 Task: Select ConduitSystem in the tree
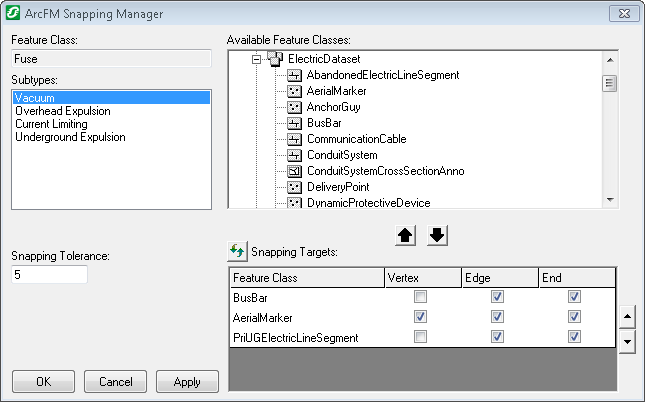(x=342, y=155)
